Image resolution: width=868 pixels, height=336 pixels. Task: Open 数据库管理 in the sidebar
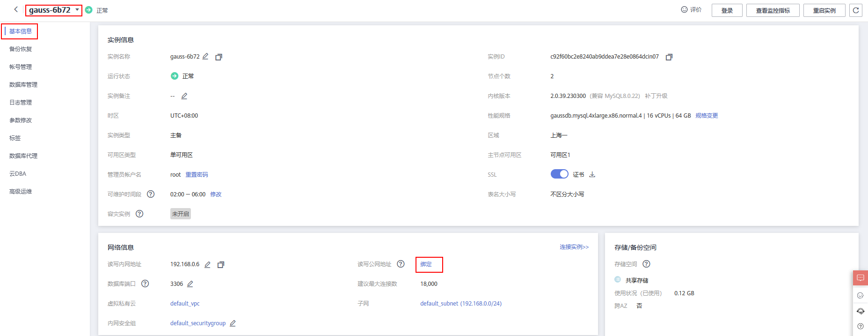pyautogui.click(x=23, y=85)
